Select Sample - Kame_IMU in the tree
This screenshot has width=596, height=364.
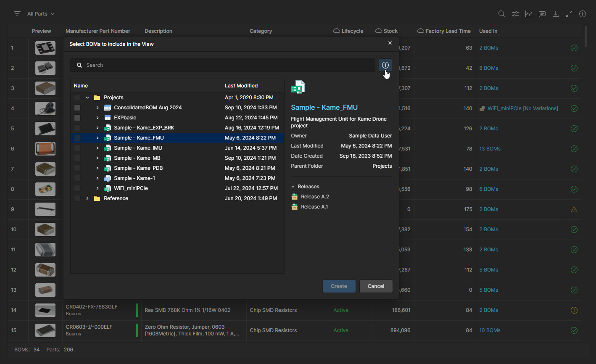coord(138,148)
